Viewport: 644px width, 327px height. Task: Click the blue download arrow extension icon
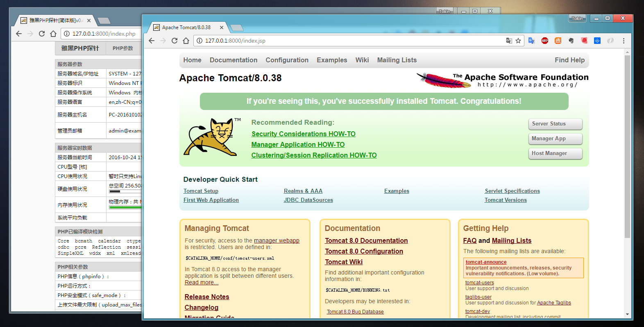pos(597,41)
